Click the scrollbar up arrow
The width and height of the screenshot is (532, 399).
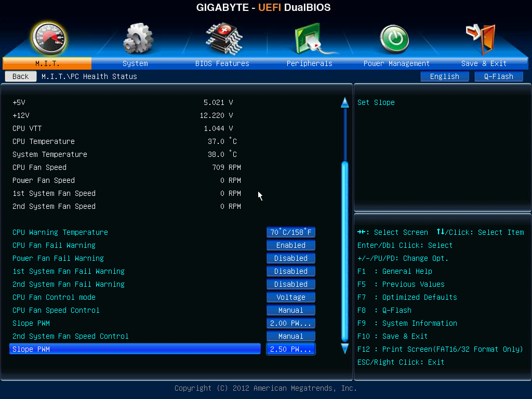click(x=345, y=102)
